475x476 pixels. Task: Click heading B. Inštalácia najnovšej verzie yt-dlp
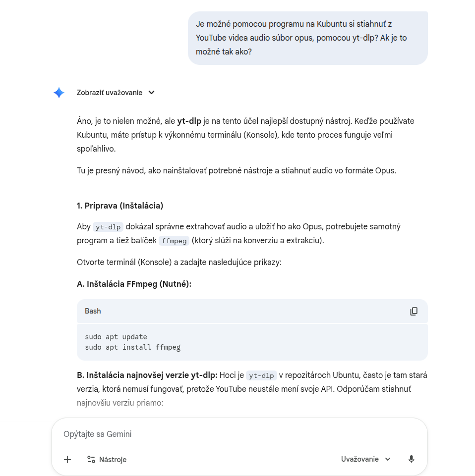click(147, 375)
